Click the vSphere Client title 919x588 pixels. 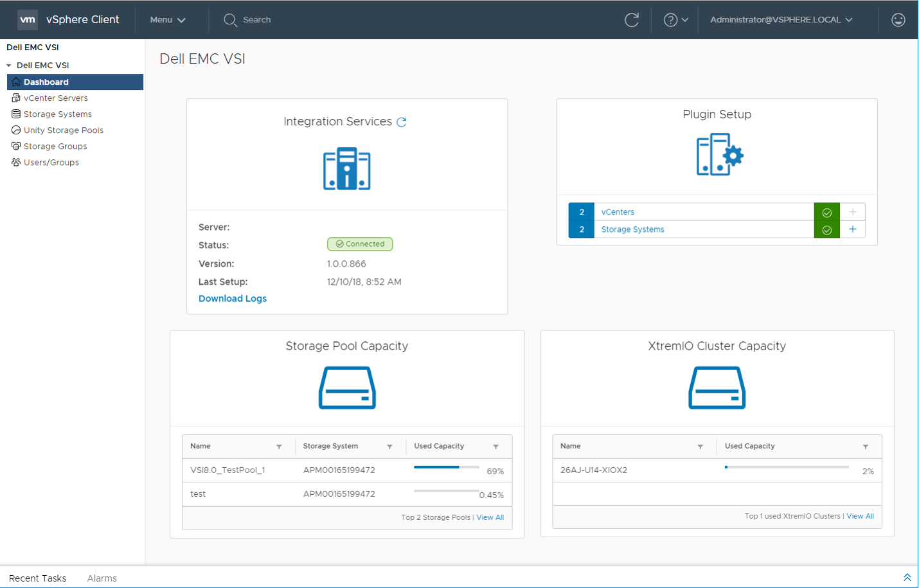coord(83,20)
